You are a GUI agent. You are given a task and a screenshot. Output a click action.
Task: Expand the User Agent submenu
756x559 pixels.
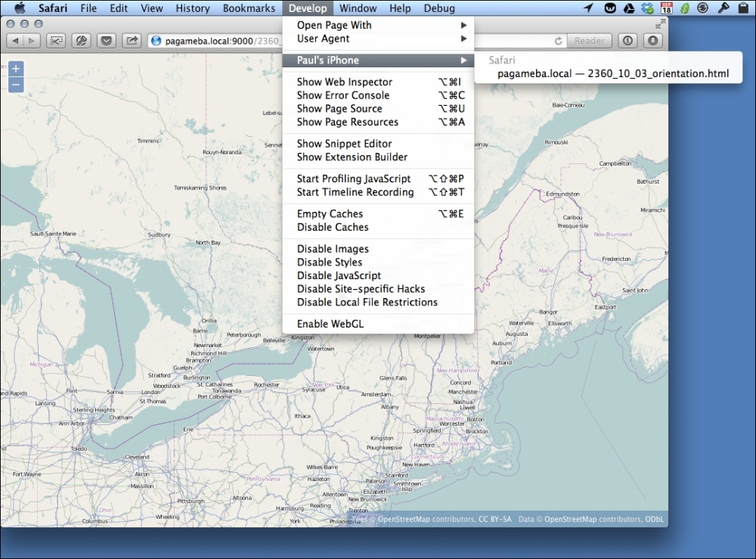(x=323, y=39)
